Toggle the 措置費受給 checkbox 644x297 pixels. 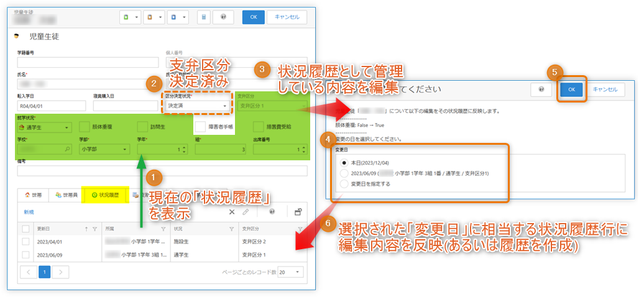point(259,127)
